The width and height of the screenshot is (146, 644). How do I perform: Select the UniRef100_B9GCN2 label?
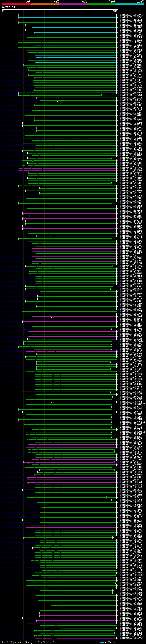point(131,87)
